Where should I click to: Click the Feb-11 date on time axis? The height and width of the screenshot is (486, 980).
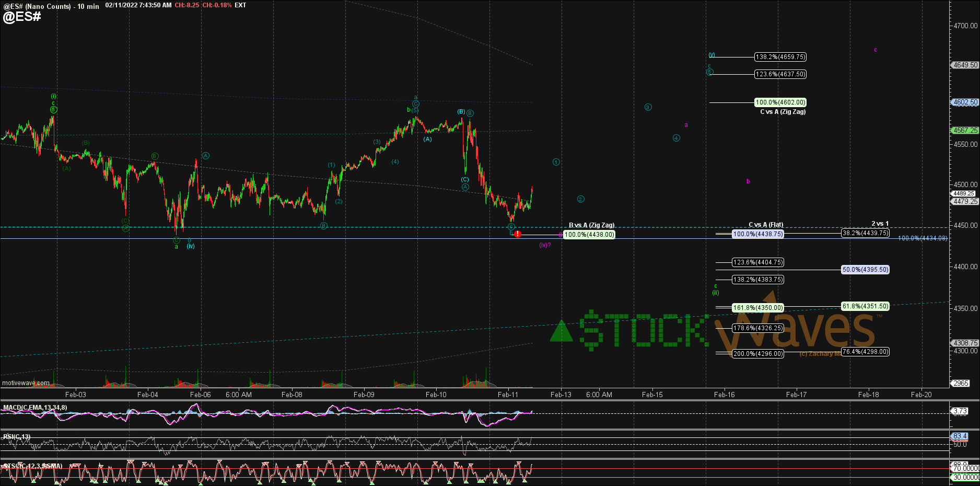tap(508, 395)
